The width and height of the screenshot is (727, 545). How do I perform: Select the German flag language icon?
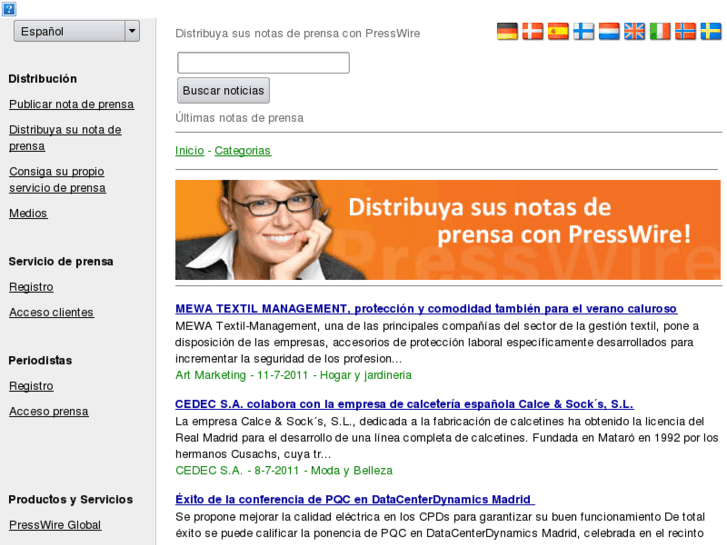click(507, 32)
